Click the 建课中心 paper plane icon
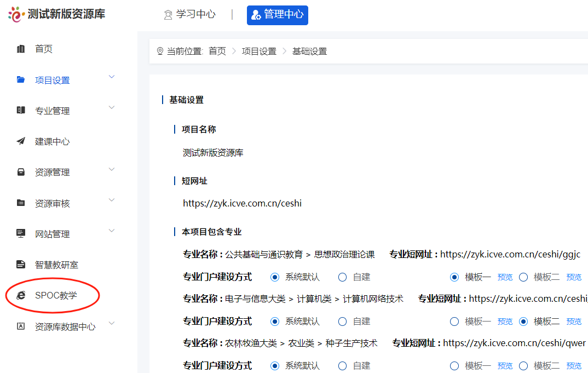This screenshot has height=373, width=588. point(21,141)
